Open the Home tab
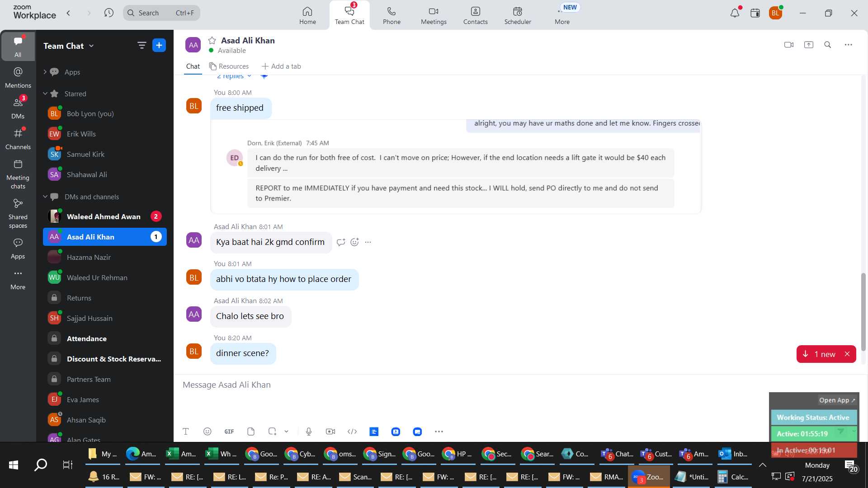 [x=307, y=16]
